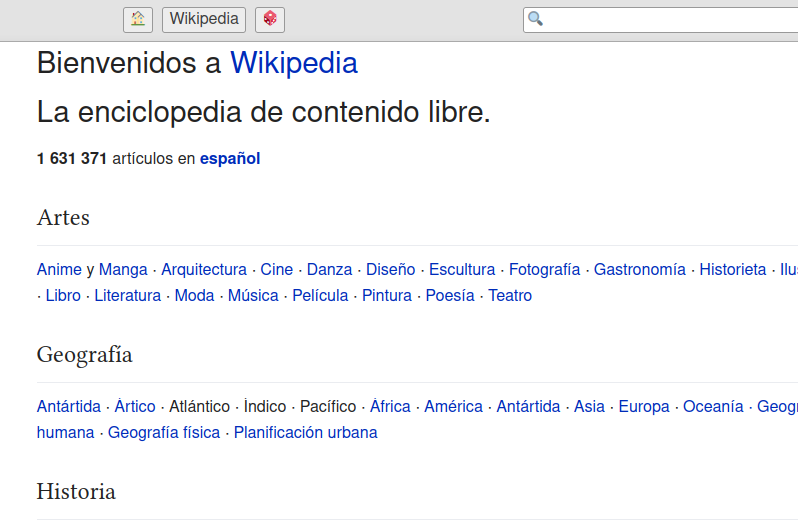
Task: Open the Cine link
Action: coord(277,269)
